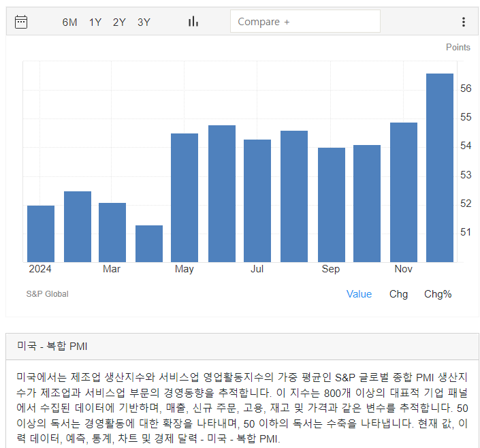480x448 pixels.
Task: Open the calendar date range picker
Action: pos(21,22)
